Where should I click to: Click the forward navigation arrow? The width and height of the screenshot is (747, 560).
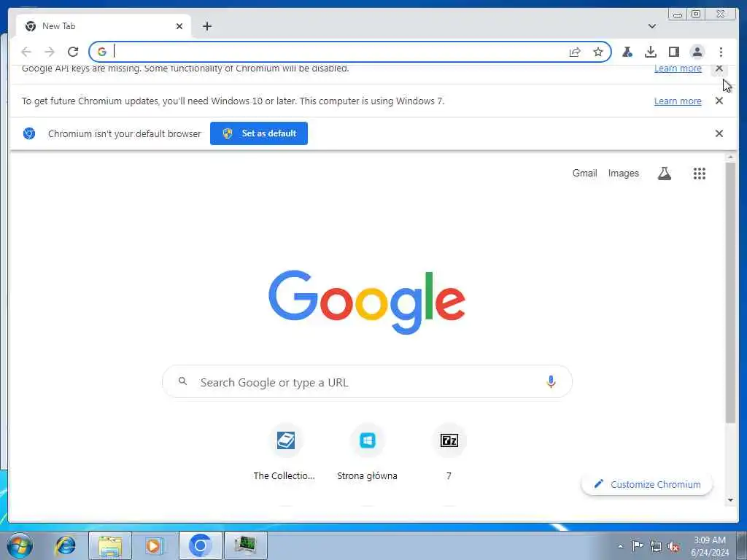pos(50,52)
